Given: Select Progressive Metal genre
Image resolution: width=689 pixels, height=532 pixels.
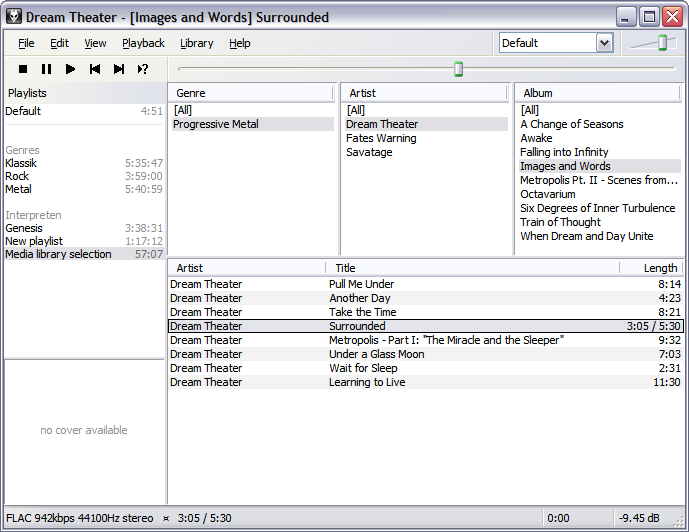Looking at the screenshot, I should (x=252, y=124).
